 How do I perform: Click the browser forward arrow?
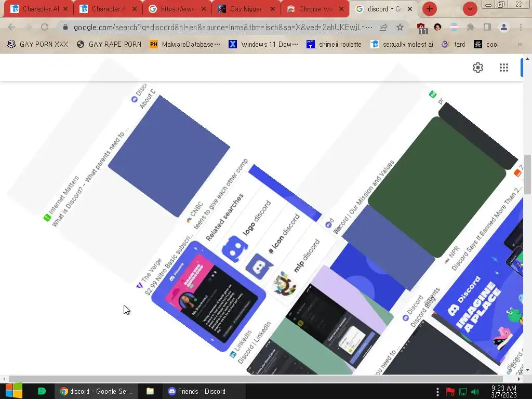28,27
